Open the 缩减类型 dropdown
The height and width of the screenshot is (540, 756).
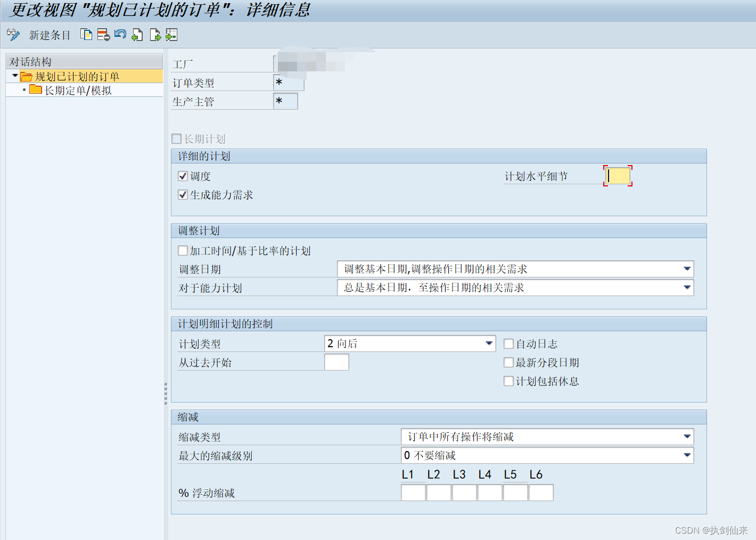687,437
